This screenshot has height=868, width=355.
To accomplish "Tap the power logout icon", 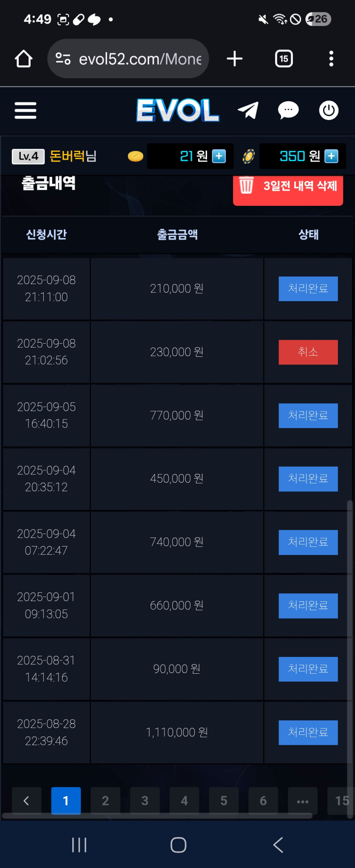I will (329, 111).
